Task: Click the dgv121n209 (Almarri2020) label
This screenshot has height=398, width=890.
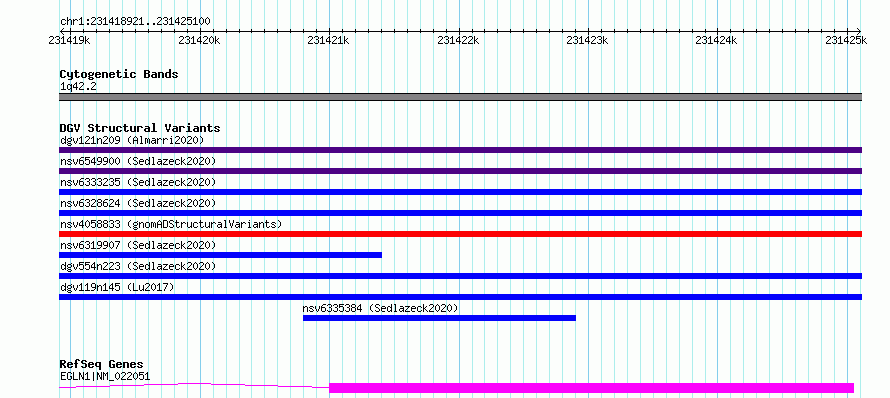Action: pyautogui.click(x=132, y=140)
